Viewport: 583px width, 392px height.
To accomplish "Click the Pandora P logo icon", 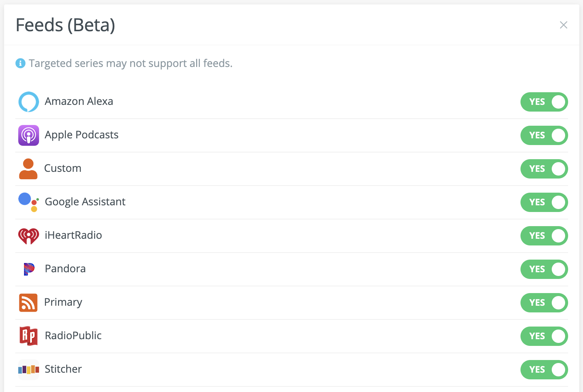I will pyautogui.click(x=29, y=269).
